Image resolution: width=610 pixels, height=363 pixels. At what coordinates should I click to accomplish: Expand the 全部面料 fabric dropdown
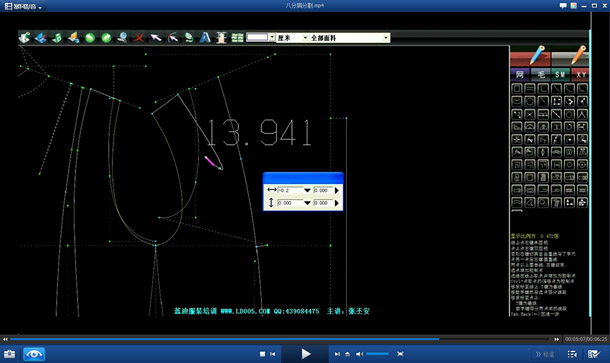[x=349, y=38]
